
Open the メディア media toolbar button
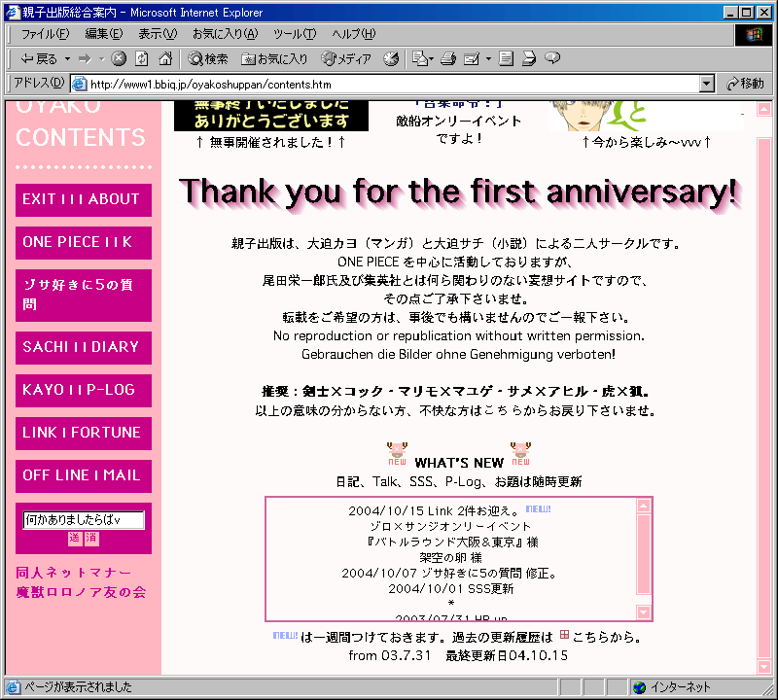[346, 59]
